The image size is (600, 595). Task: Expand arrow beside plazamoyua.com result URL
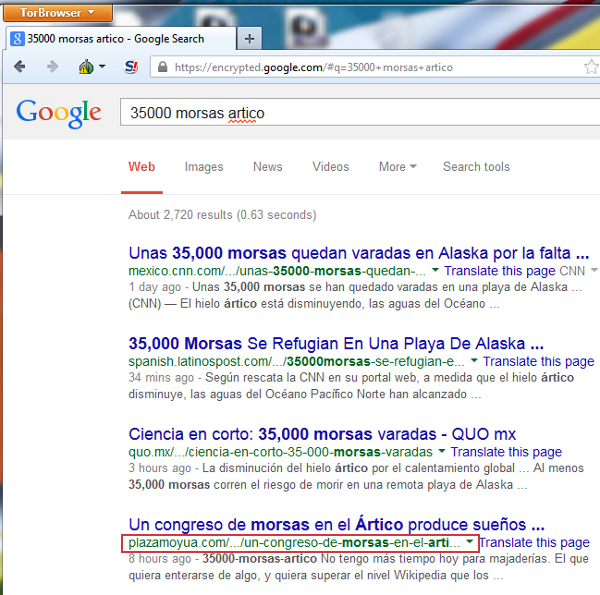coord(470,542)
